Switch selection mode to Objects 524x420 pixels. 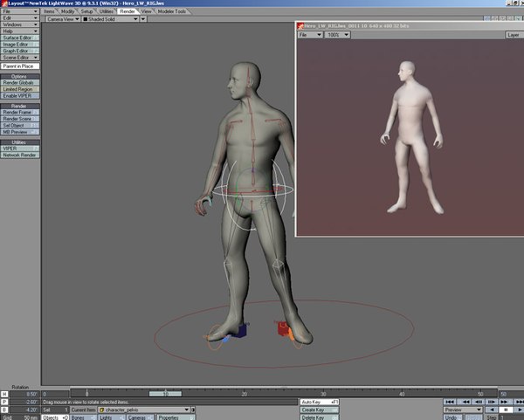click(x=55, y=417)
